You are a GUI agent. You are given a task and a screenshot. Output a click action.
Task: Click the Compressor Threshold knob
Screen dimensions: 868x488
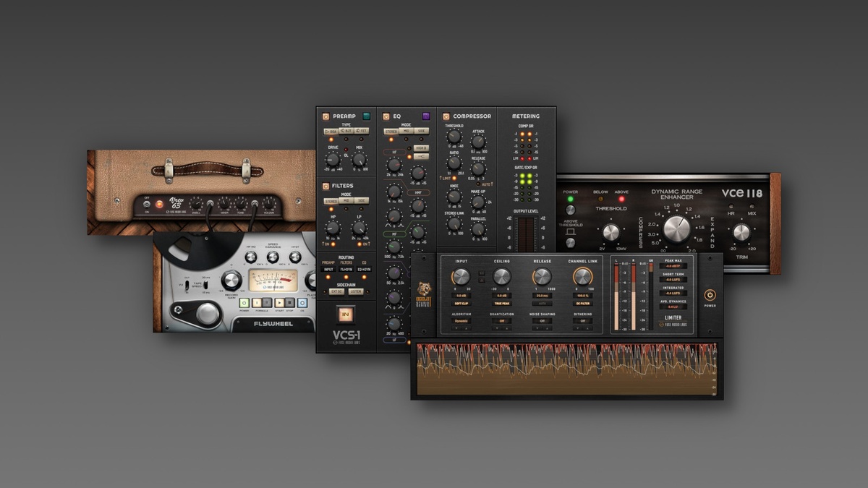[454, 136]
